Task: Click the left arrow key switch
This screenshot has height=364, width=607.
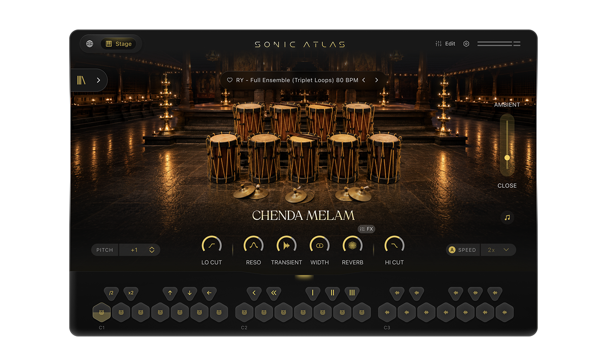Action: (209, 293)
